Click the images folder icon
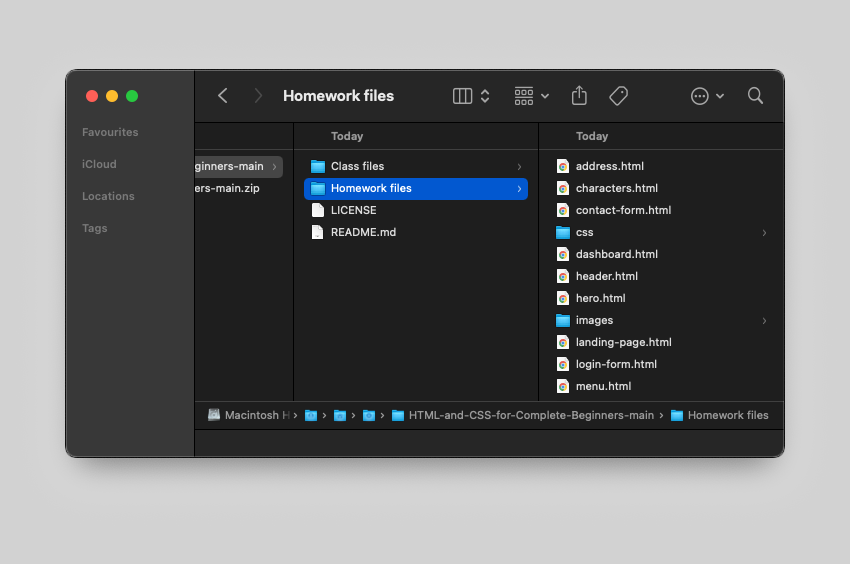Image resolution: width=850 pixels, height=564 pixels. click(x=563, y=320)
